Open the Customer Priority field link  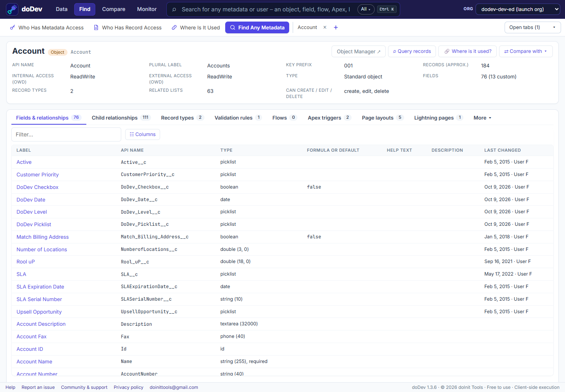pos(38,175)
